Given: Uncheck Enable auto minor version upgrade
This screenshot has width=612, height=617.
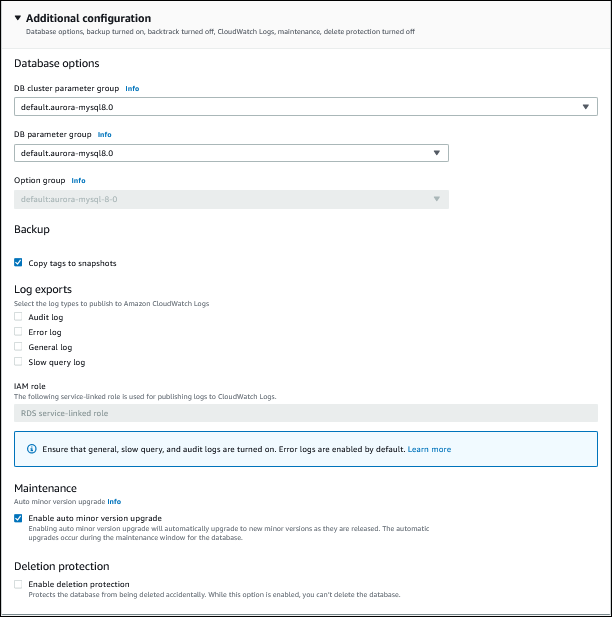Looking at the screenshot, I should click(x=19, y=518).
